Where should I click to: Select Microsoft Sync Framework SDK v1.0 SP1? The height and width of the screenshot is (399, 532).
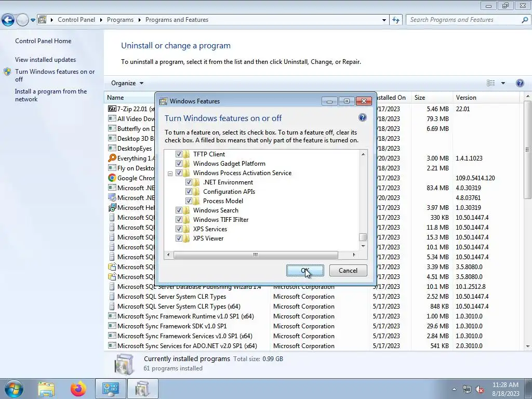171,326
